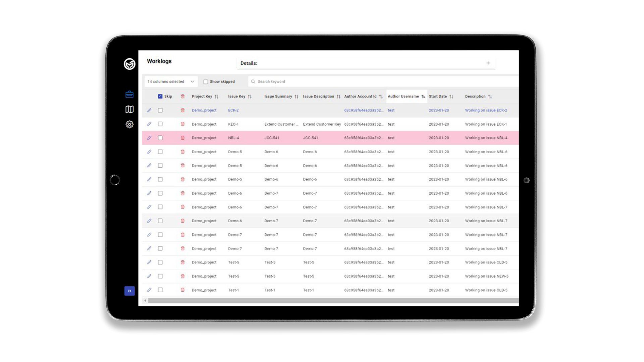
Task: Open the map icon in the sidebar
Action: pos(129,109)
